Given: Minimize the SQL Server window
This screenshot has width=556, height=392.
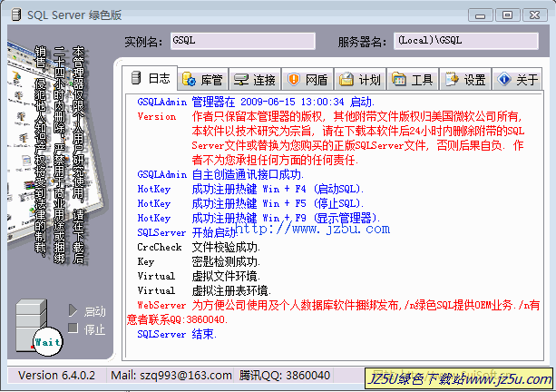Looking at the screenshot, I should point(480,15).
